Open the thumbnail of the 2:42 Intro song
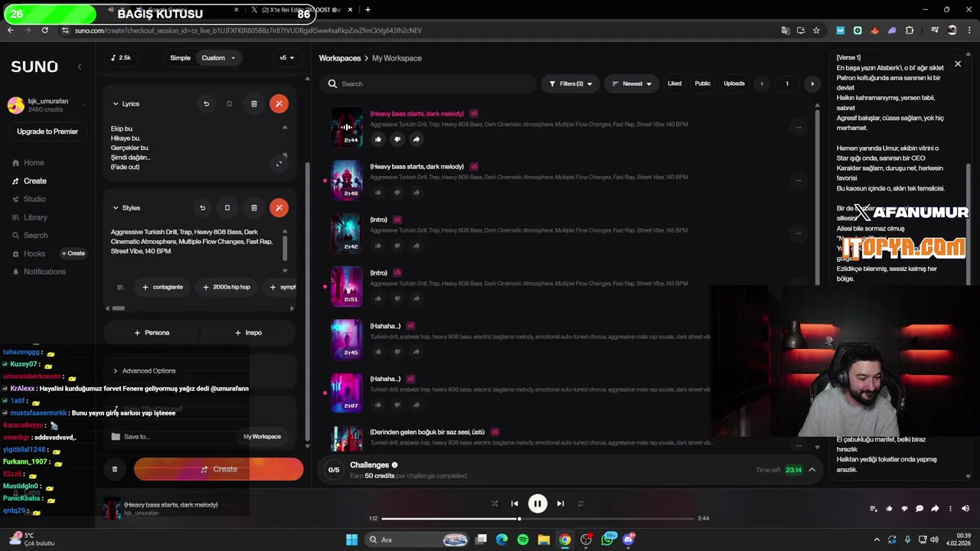The image size is (980, 551). click(347, 233)
